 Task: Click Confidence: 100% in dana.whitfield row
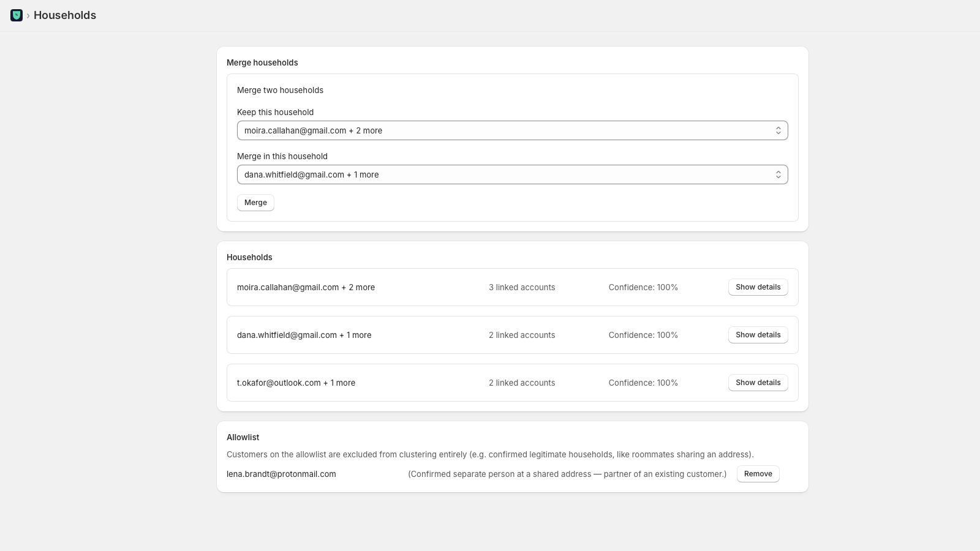pos(643,335)
